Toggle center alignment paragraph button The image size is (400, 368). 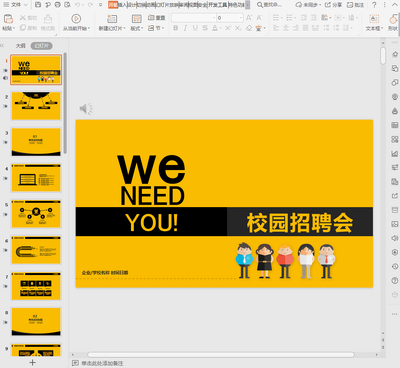point(286,28)
